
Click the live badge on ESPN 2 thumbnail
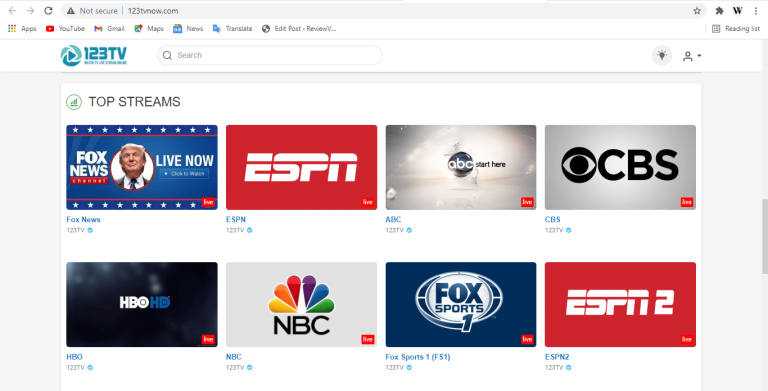687,339
